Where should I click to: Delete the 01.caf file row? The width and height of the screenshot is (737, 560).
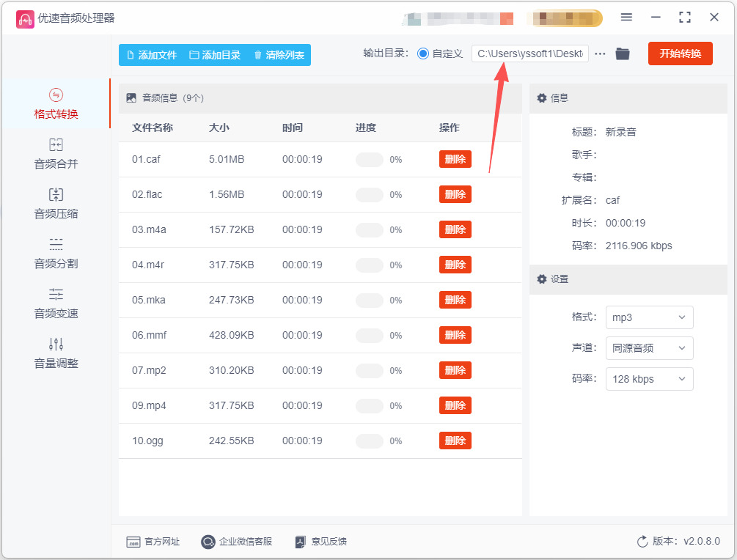[455, 159]
